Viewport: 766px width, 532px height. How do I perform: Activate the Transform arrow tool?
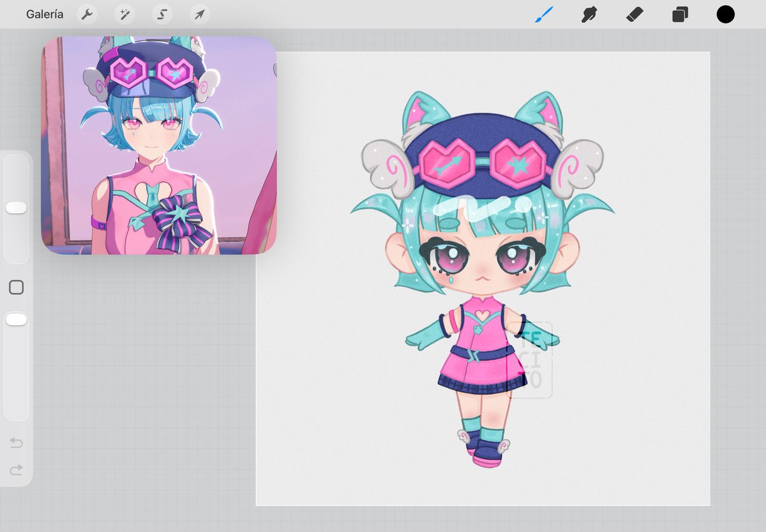coord(200,14)
